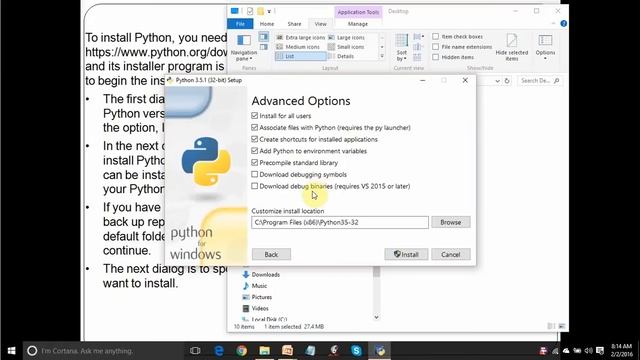Image resolution: width=640 pixels, height=360 pixels.
Task: Click the Explorer refresh icon
Action: pyautogui.click(x=507, y=81)
